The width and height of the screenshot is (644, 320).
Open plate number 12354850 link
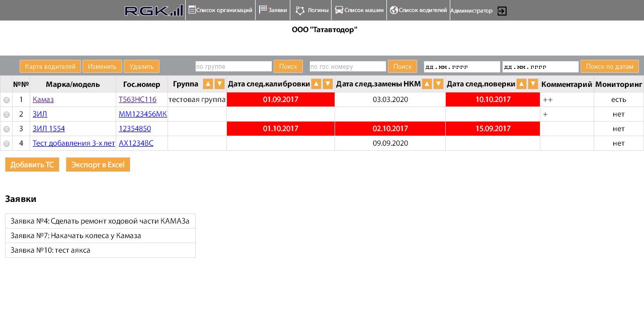135,129
